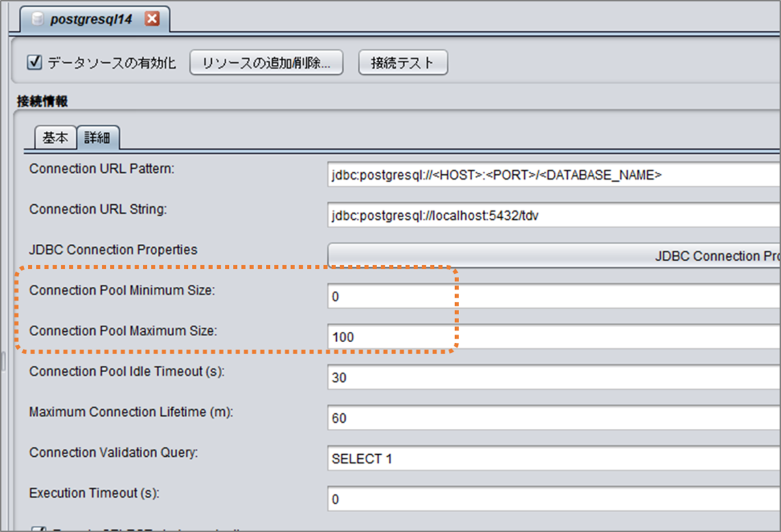The image size is (781, 532).
Task: Click the Connection URL Pattern field
Action: click(554, 175)
